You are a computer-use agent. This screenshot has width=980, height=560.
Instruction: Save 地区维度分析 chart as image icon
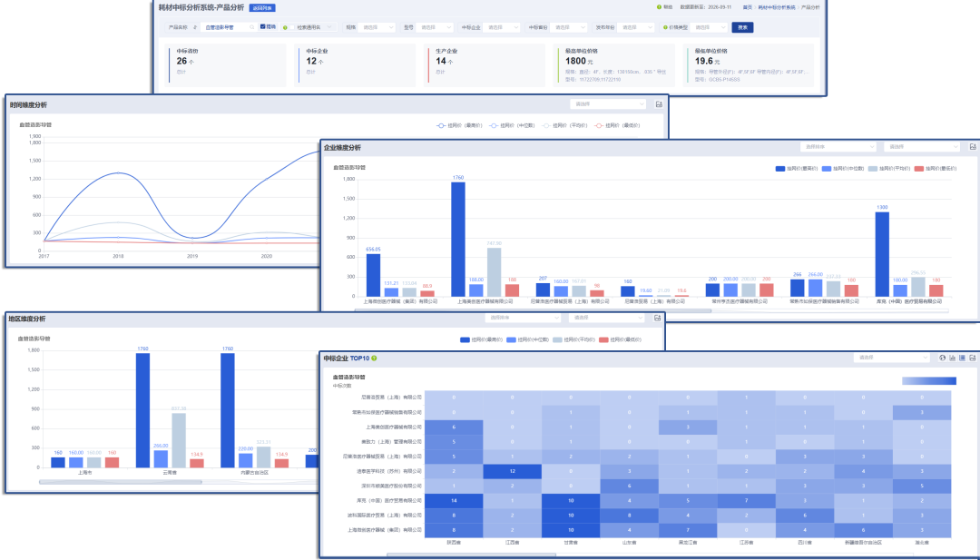657,319
